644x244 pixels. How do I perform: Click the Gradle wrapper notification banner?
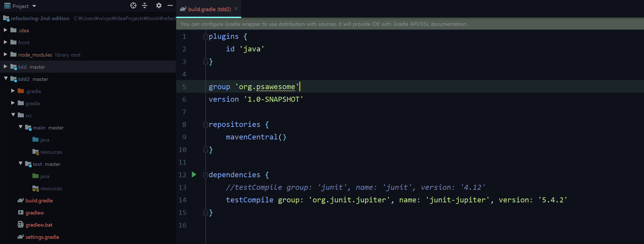pyautogui.click(x=323, y=24)
